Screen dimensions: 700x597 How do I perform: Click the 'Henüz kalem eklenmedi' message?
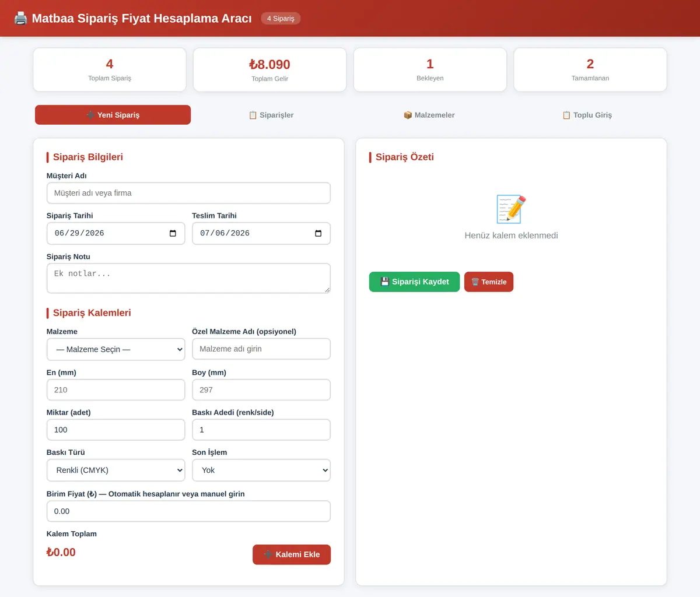[x=511, y=236]
